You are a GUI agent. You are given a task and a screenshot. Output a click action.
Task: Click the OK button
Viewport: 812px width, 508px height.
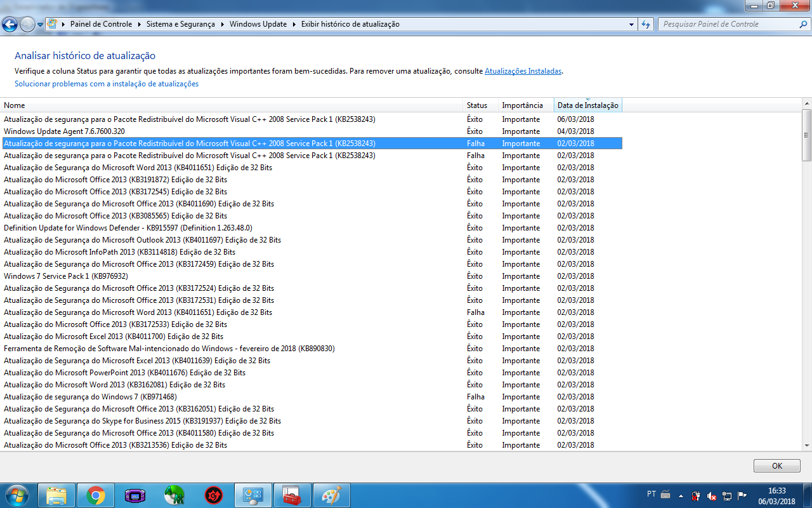[777, 465]
